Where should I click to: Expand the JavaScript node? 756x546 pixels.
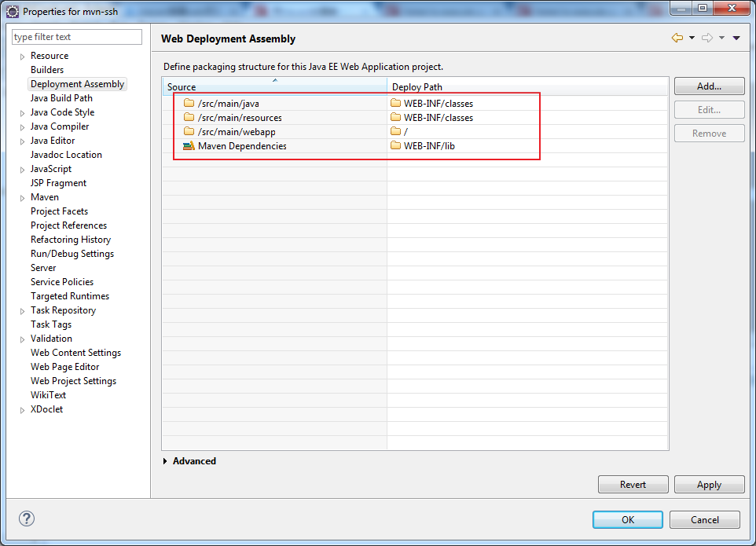point(22,170)
